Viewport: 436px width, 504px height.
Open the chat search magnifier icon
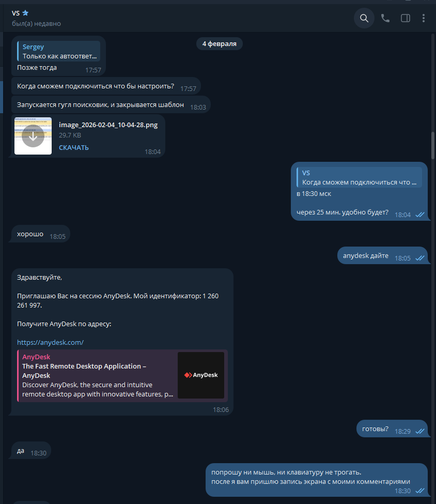pyautogui.click(x=364, y=18)
